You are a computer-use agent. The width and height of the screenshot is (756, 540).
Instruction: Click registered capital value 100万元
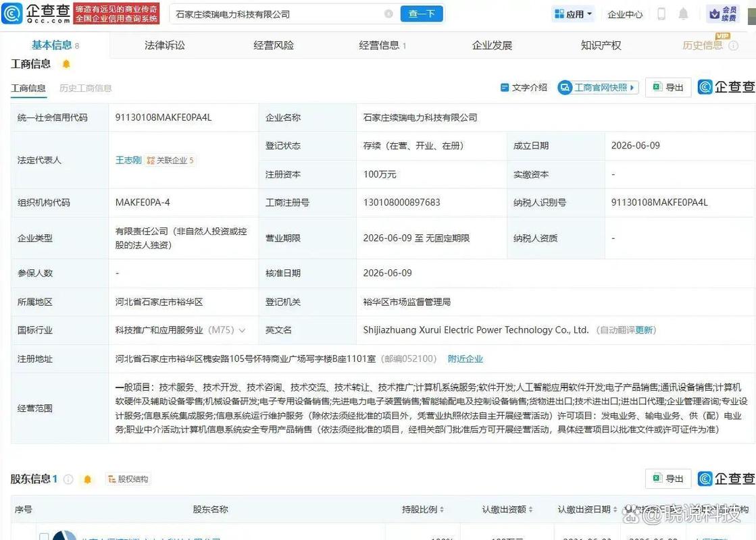(x=380, y=174)
